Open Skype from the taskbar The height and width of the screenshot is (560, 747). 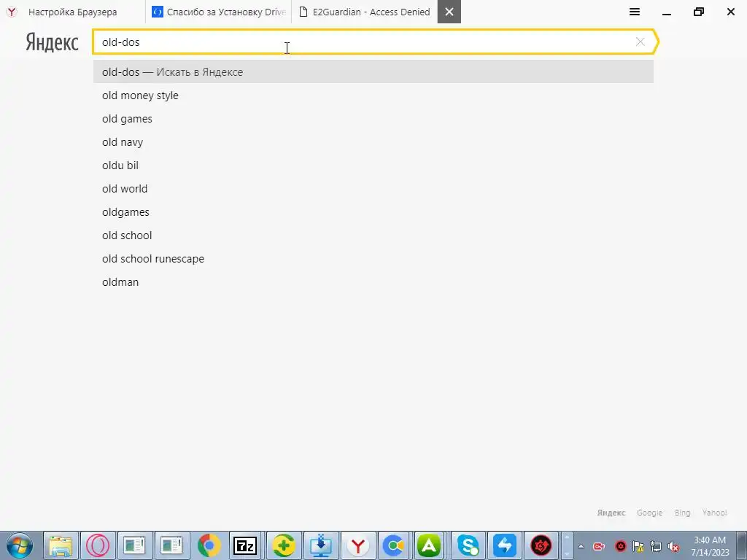[468, 545]
